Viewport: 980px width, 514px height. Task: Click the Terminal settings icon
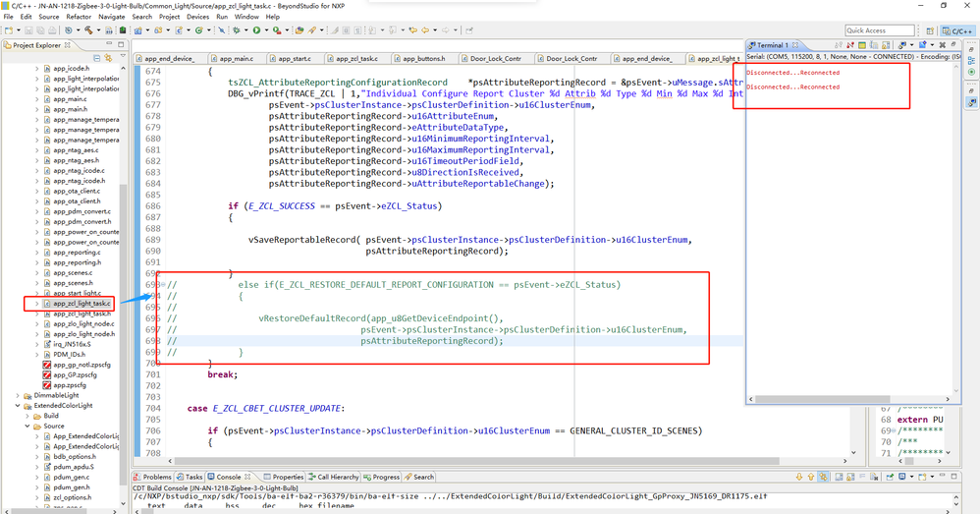(x=862, y=45)
